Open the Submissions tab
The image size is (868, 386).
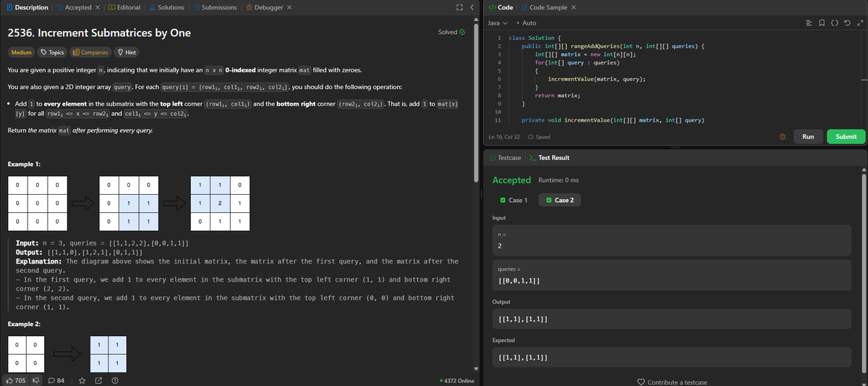214,7
